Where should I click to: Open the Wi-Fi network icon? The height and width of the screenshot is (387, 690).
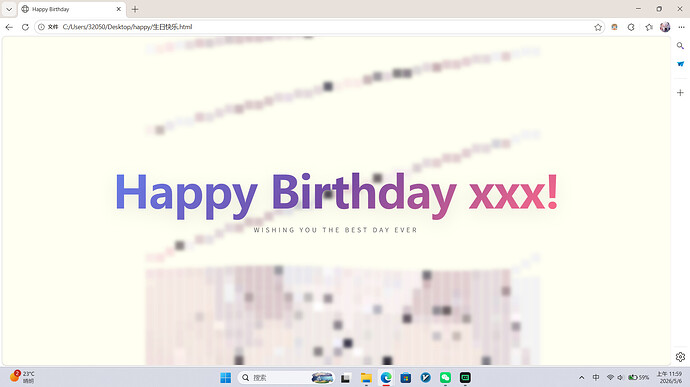pyautogui.click(x=610, y=377)
